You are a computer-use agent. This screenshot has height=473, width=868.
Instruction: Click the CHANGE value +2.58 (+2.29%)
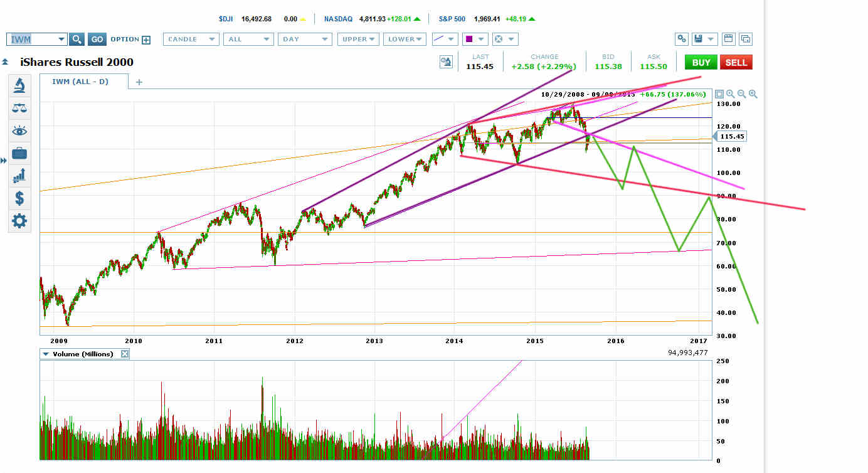pos(543,66)
